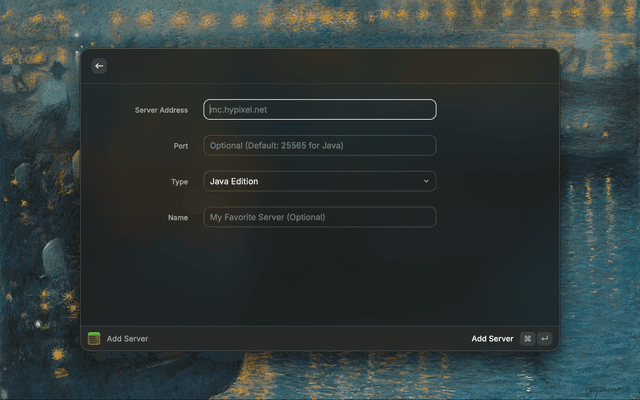Click into the Port input field
The width and height of the screenshot is (640, 400).
[320, 146]
